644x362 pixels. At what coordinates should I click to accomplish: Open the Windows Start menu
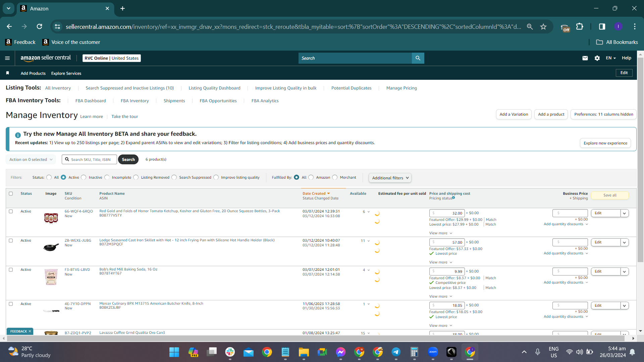coord(174,352)
